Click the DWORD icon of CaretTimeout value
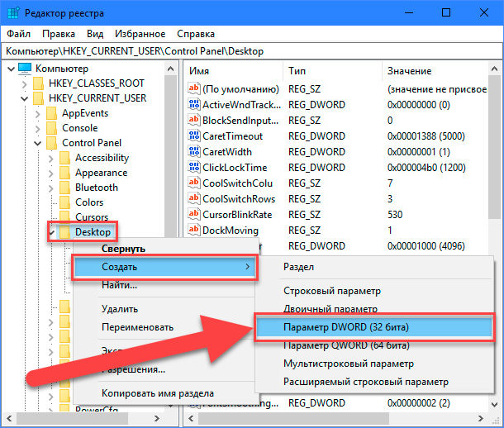Screen dimensions: 504x428 (194, 136)
